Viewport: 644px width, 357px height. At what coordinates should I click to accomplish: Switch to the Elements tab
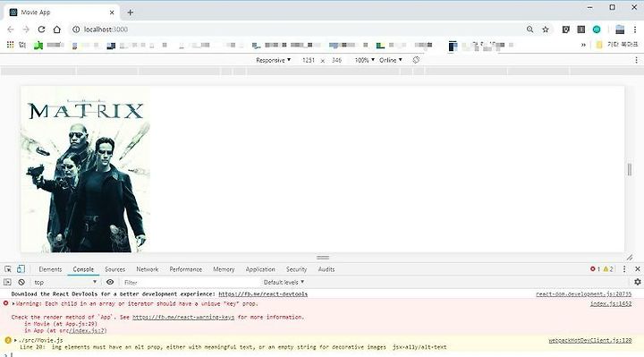50,269
